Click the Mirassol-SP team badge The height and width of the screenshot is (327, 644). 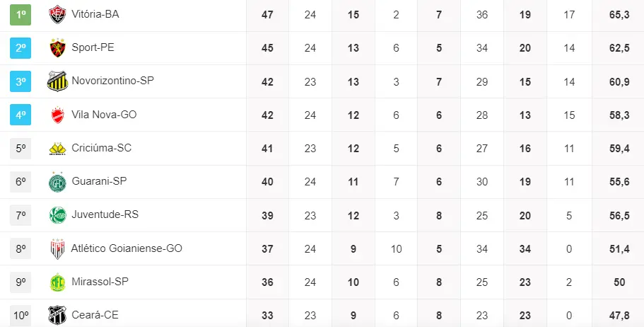57,282
